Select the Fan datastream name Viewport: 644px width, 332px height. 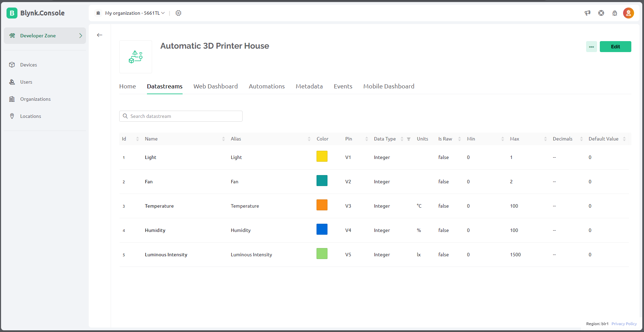[149, 182]
